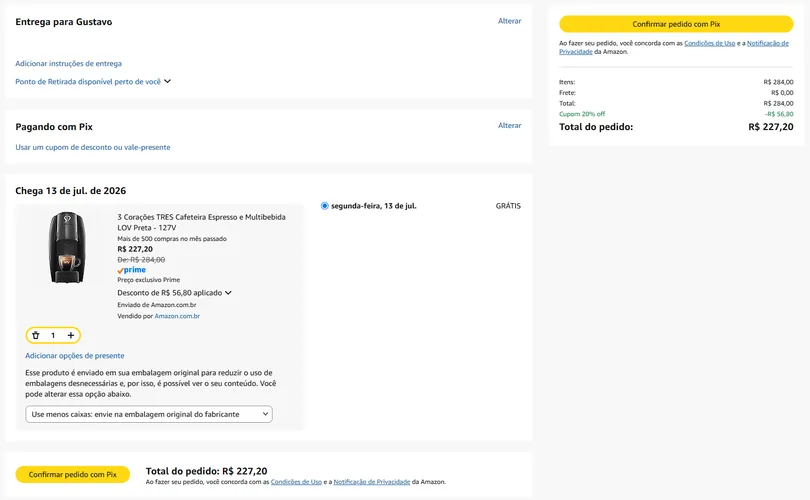
Task: Open Amazon.com.br seller link
Action: [177, 316]
